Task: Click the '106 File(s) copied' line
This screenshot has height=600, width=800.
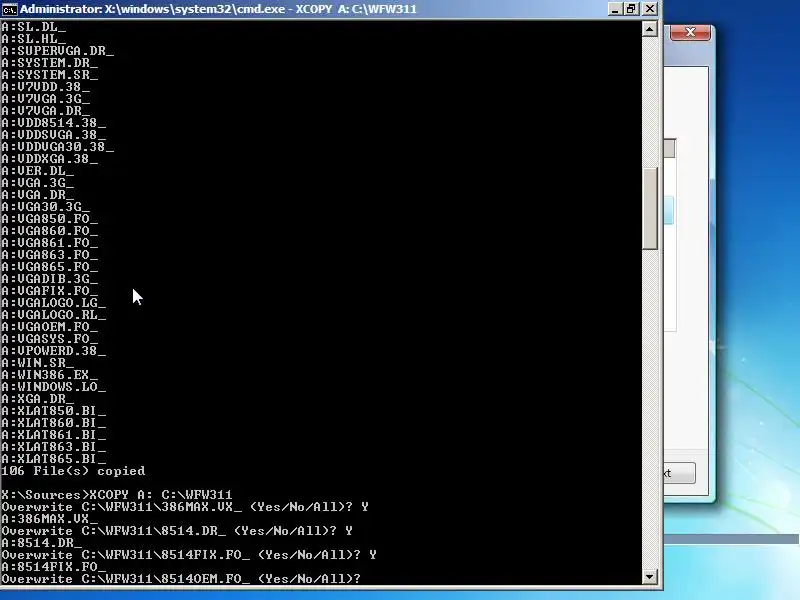Action: [73, 470]
